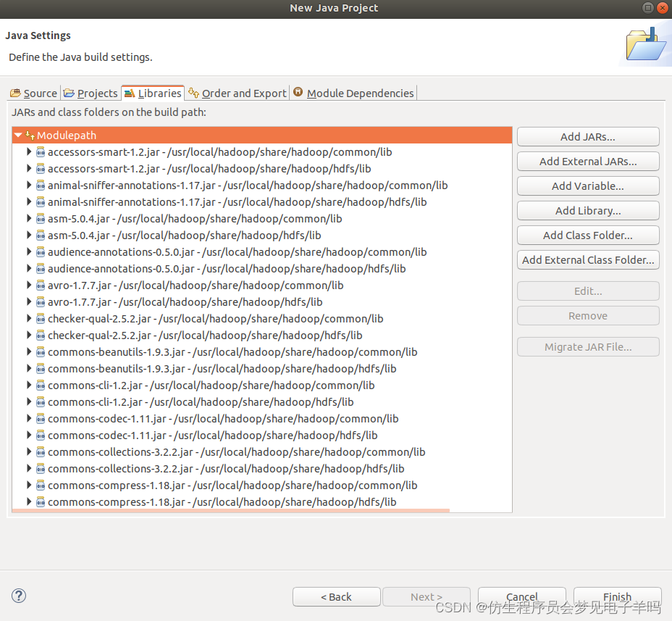The image size is (672, 621).
Task: Select the Libraries tab
Action: click(x=153, y=93)
